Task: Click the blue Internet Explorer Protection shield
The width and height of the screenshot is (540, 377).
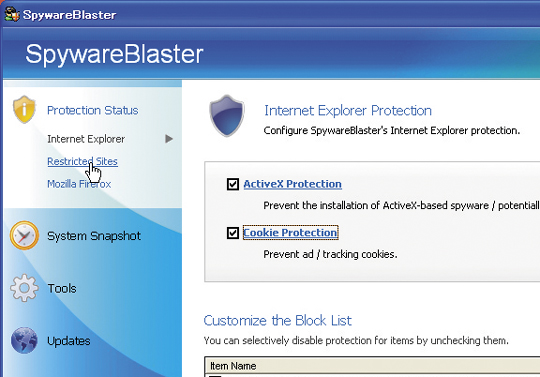Action: pyautogui.click(x=227, y=116)
